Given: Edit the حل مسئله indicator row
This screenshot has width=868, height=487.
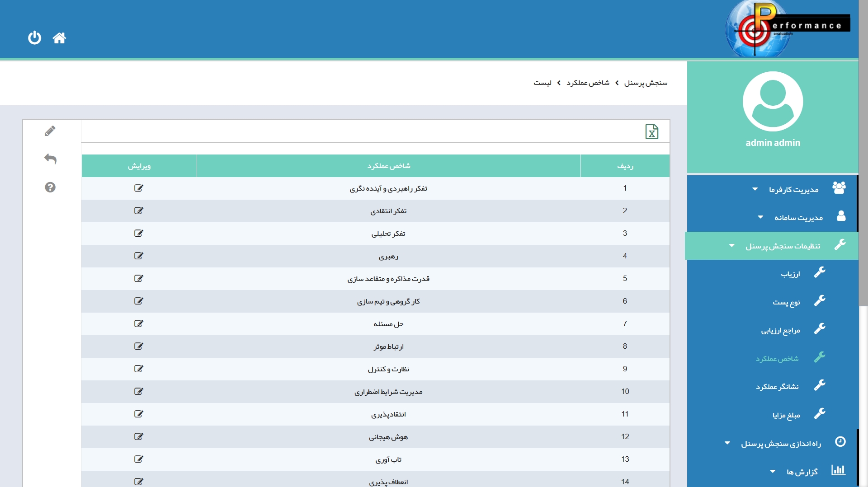Looking at the screenshot, I should click(x=139, y=323).
